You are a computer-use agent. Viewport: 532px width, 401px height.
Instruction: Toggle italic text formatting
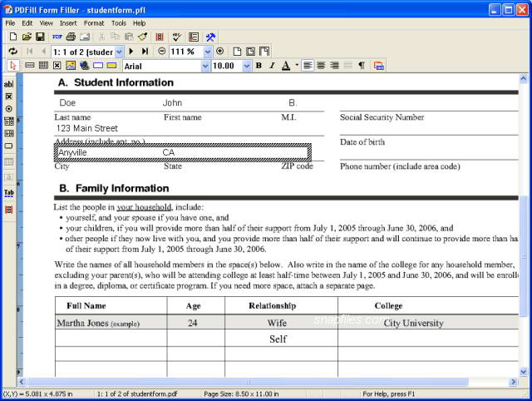coord(271,66)
